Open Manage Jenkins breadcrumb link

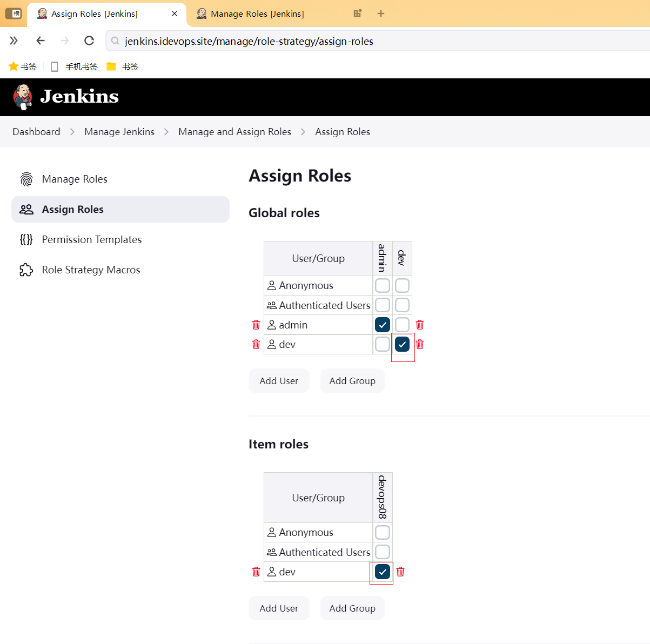119,132
